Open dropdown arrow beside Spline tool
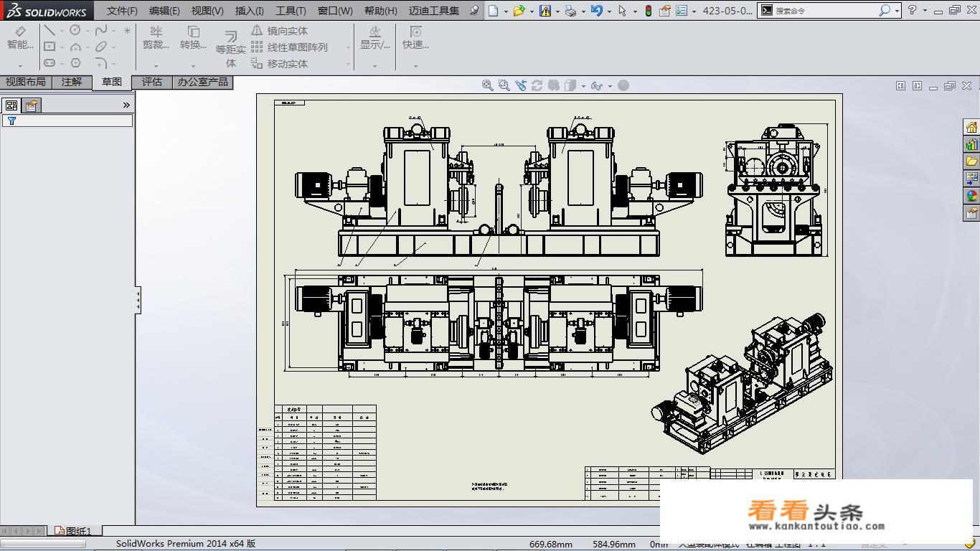 click(114, 31)
